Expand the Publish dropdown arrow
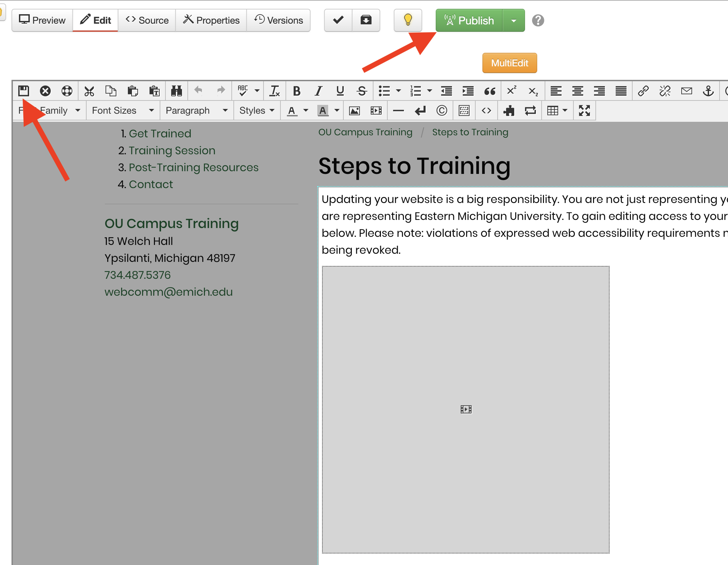 pyautogui.click(x=514, y=20)
